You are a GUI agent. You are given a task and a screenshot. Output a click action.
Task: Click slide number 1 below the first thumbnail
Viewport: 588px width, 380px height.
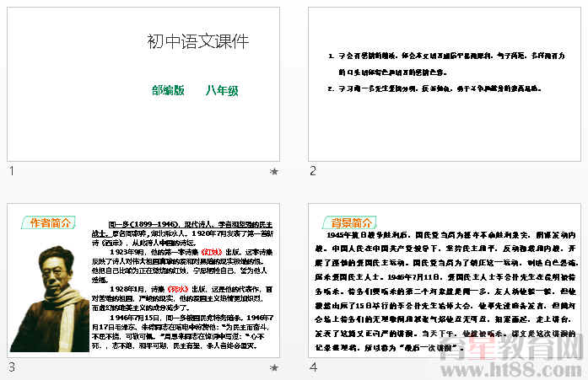pyautogui.click(x=12, y=171)
